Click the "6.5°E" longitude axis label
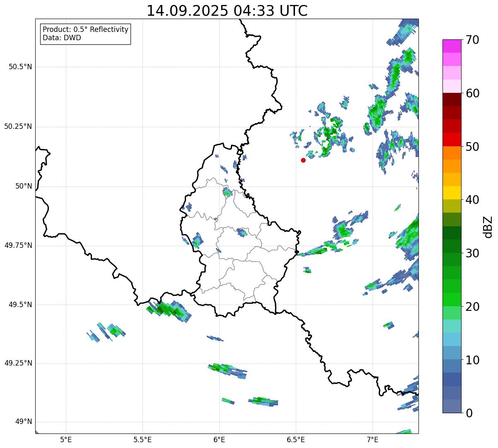The image size is (498, 448). point(296,439)
